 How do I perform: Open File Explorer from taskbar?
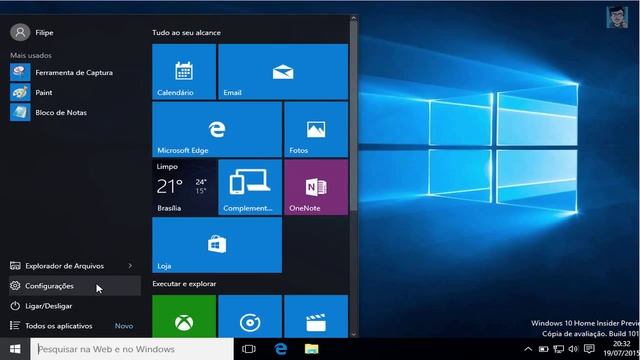pyautogui.click(x=311, y=349)
